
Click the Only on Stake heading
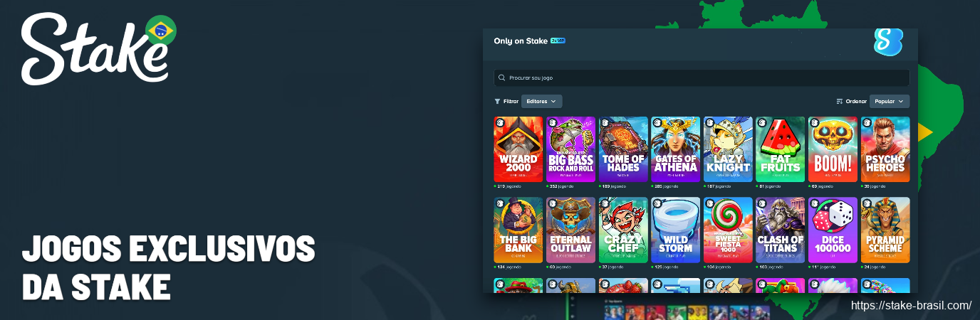[521, 41]
